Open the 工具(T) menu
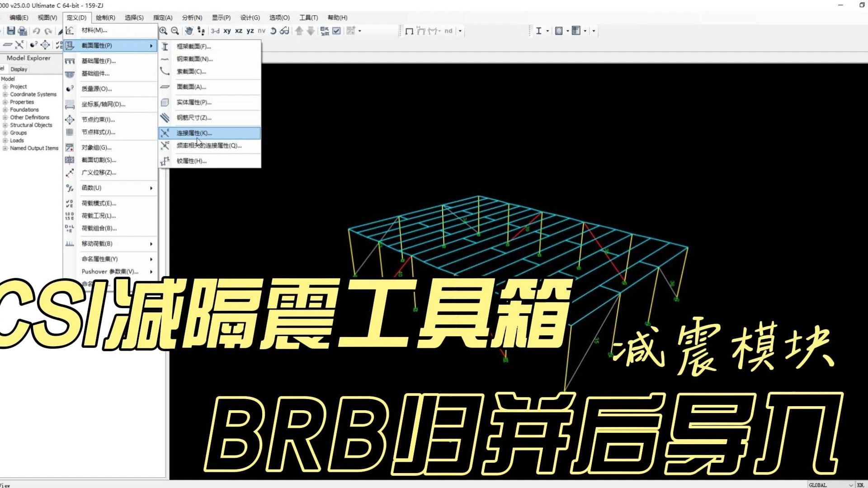 tap(309, 18)
